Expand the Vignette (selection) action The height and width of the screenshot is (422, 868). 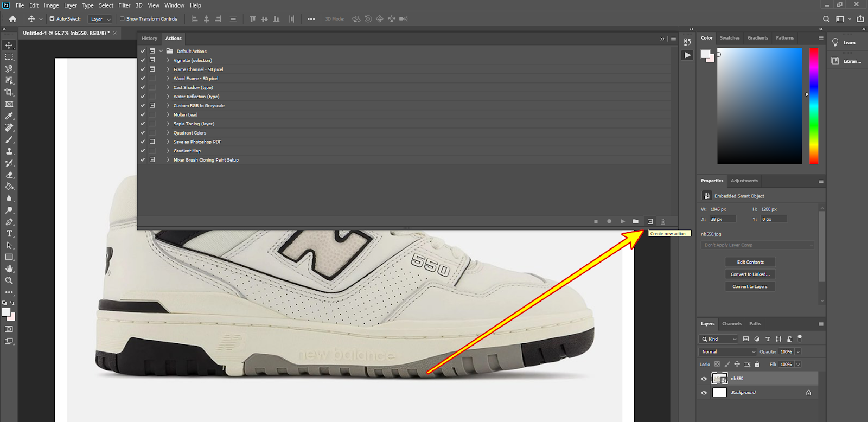[168, 60]
